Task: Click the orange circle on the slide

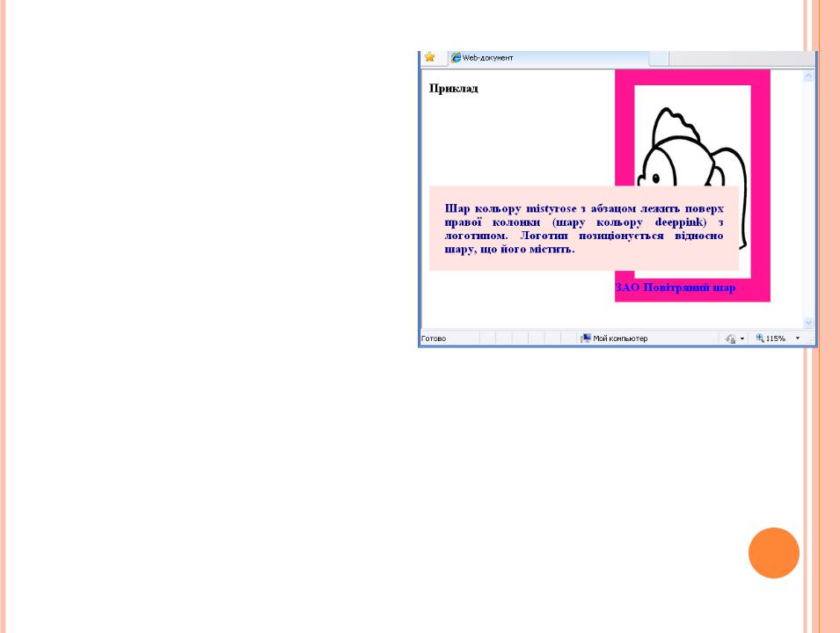Action: tap(773, 553)
